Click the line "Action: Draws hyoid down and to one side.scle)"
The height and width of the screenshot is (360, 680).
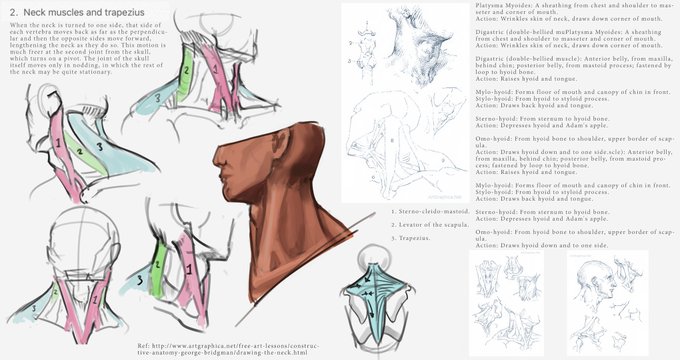point(574,152)
